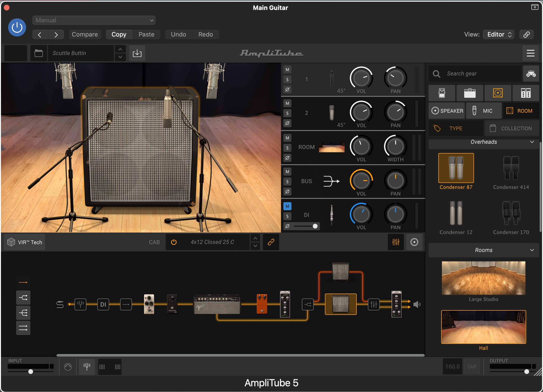
Task: Switch to ROOM tab
Action: pos(521,111)
